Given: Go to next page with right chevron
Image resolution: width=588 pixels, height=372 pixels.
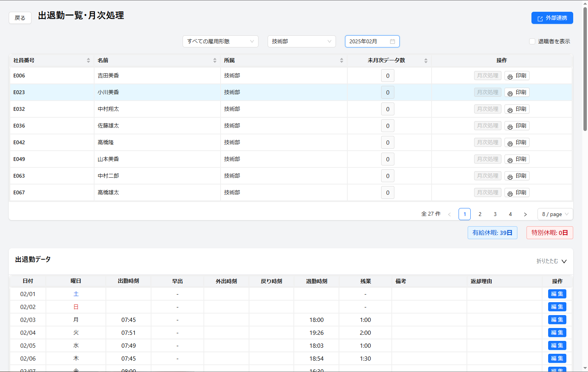Looking at the screenshot, I should pyautogui.click(x=525, y=214).
